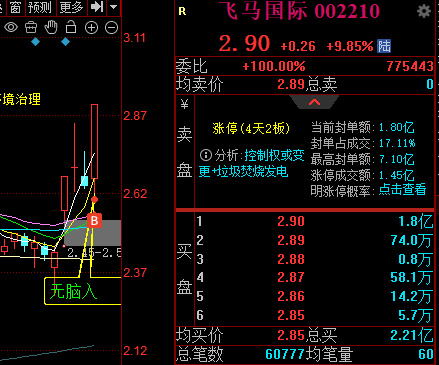Click 最高封单额 value 7.10亿

(x=397, y=159)
